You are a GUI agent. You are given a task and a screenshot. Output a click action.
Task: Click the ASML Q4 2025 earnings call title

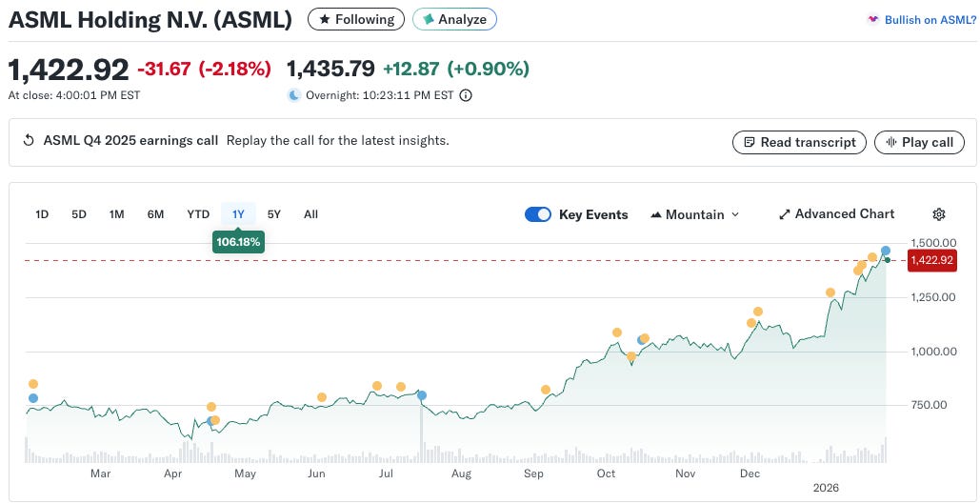tap(130, 141)
